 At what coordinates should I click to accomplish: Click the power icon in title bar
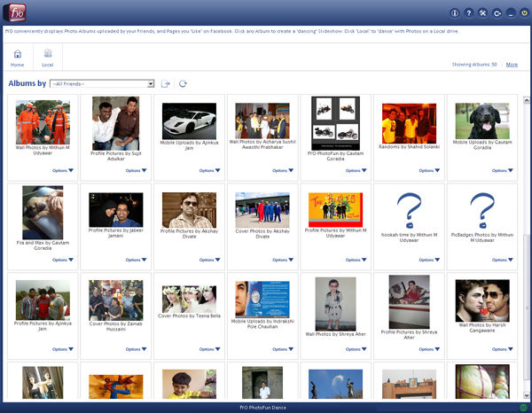[525, 13]
